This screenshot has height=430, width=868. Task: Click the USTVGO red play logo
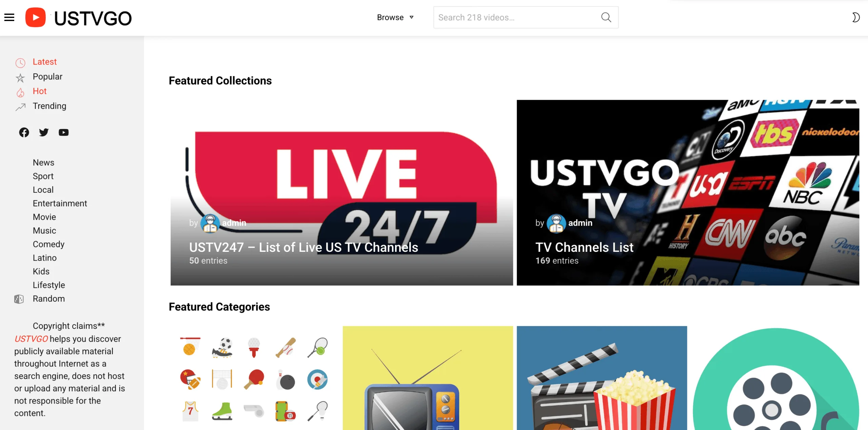pos(36,17)
